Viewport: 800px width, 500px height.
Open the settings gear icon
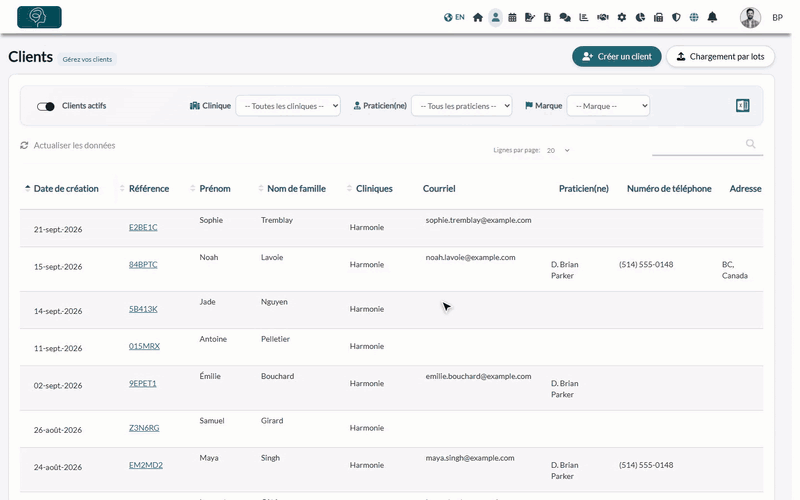coord(621,17)
